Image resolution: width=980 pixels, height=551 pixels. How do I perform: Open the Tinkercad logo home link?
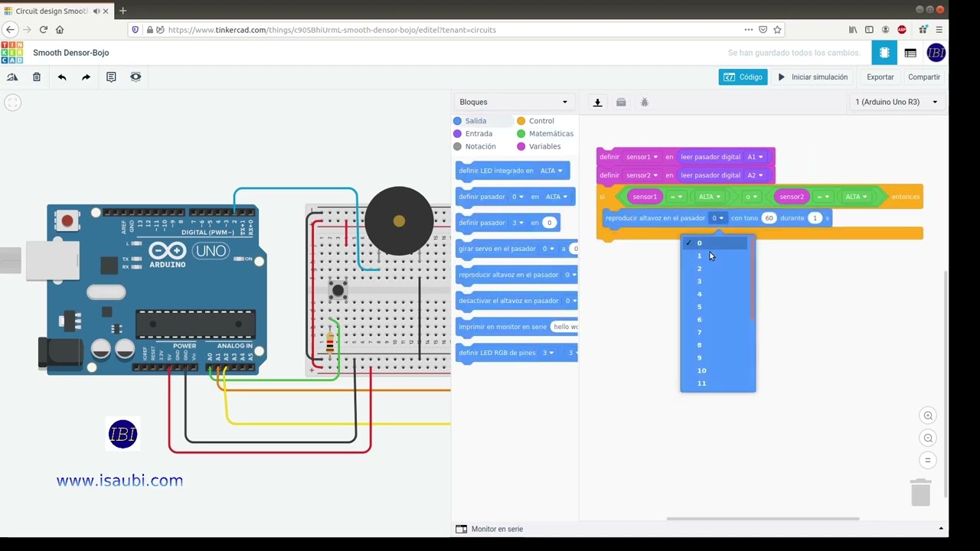[x=11, y=53]
